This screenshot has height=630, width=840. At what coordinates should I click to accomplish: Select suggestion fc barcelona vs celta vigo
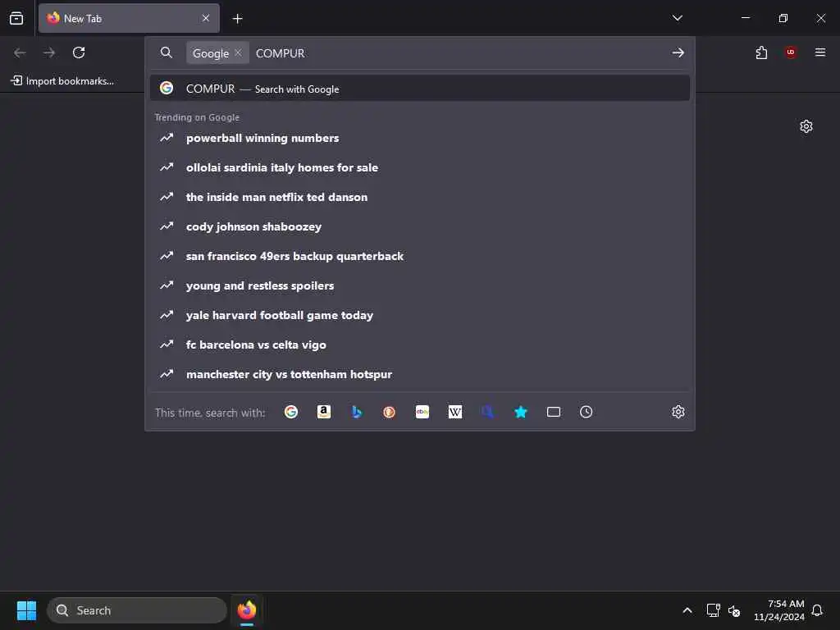(x=420, y=345)
